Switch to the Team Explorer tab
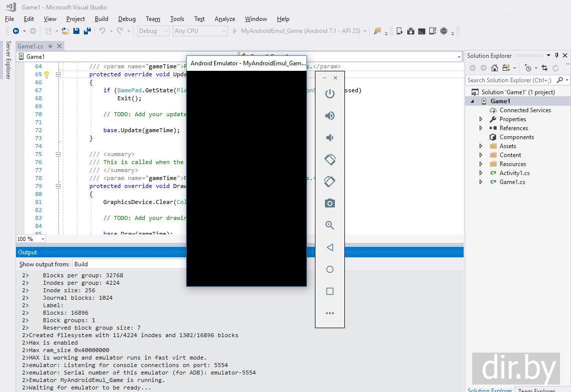 point(537,390)
